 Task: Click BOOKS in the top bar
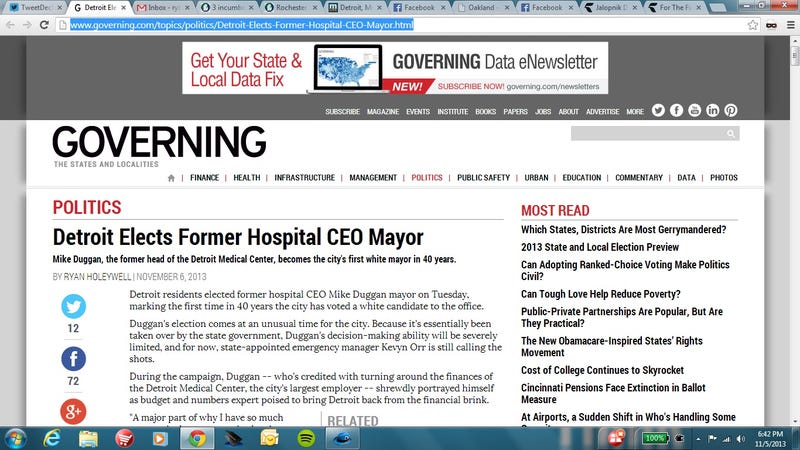[486, 111]
